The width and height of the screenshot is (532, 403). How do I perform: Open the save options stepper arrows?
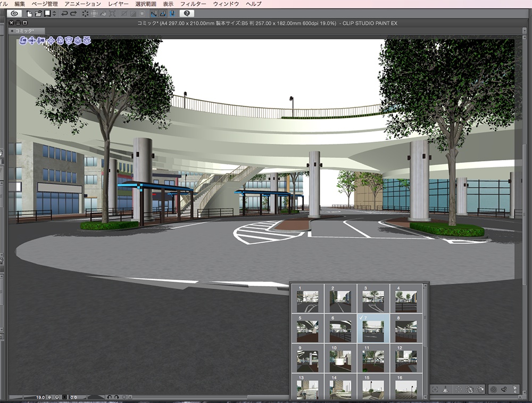tap(54, 14)
